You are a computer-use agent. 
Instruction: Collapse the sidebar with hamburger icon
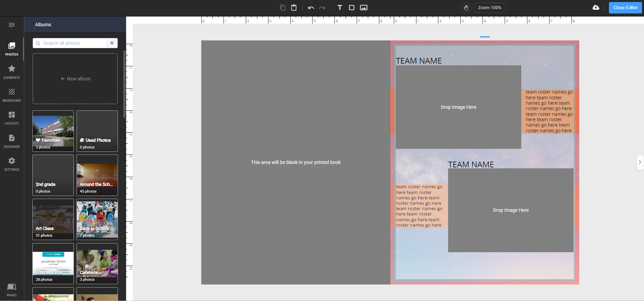[12, 25]
